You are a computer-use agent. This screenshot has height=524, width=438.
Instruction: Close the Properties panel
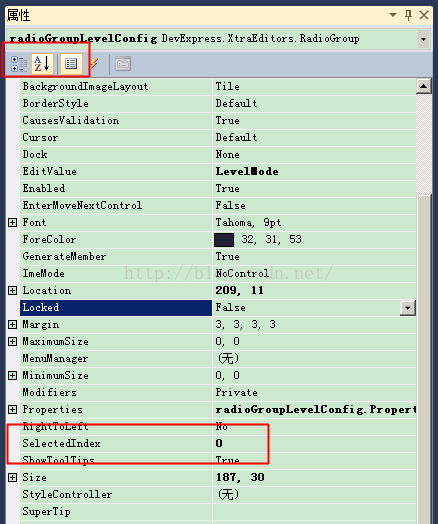(x=424, y=15)
